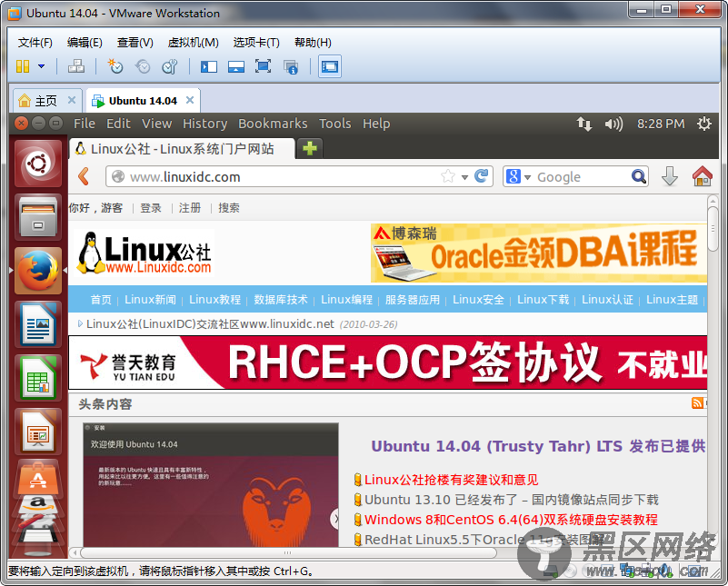Open the 数据库技术 navigation link
This screenshot has height=586, width=728.
tap(281, 300)
